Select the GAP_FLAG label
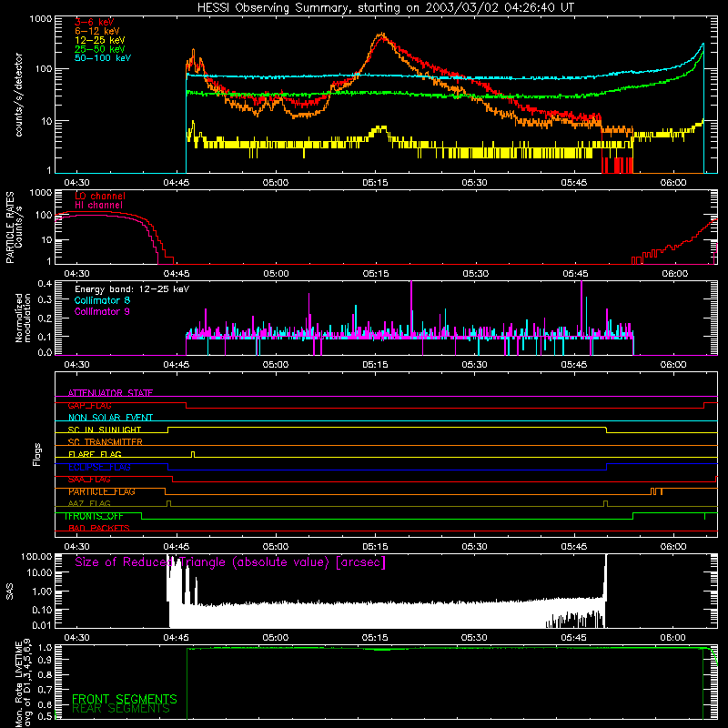Viewport: 728px width, 728px height. [89, 405]
